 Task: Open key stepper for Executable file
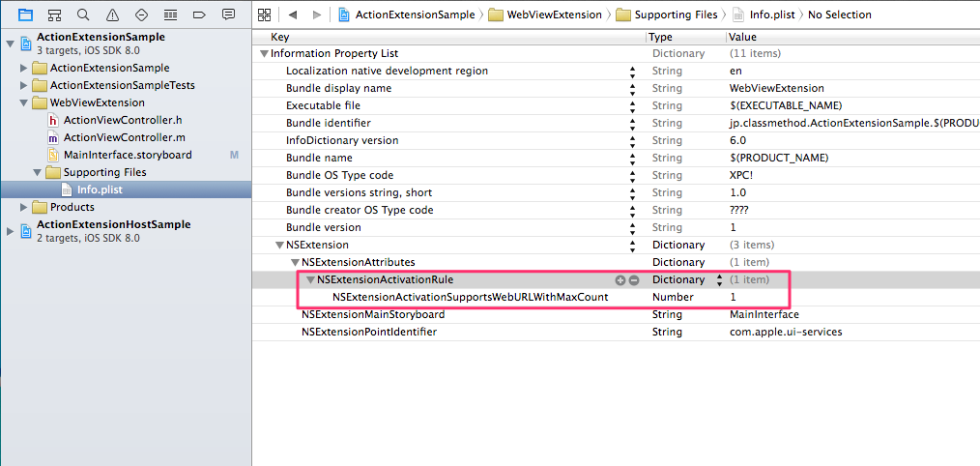point(632,106)
